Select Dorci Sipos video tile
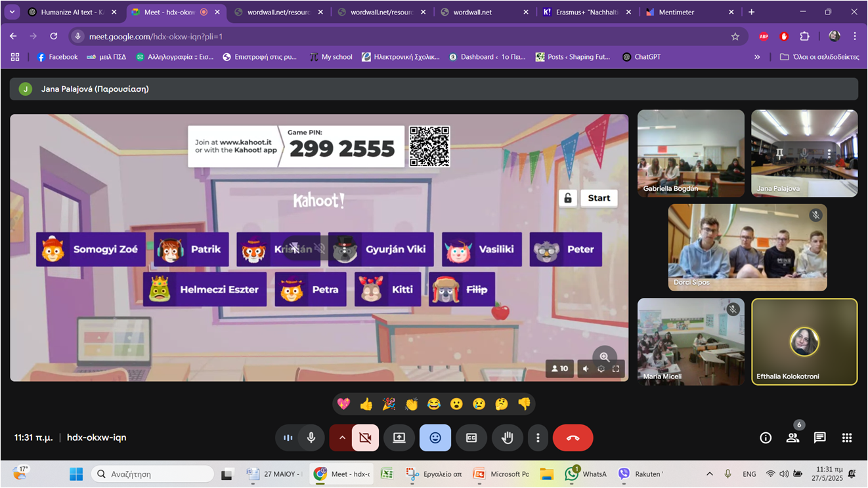Image resolution: width=868 pixels, height=488 pixels. coord(747,247)
